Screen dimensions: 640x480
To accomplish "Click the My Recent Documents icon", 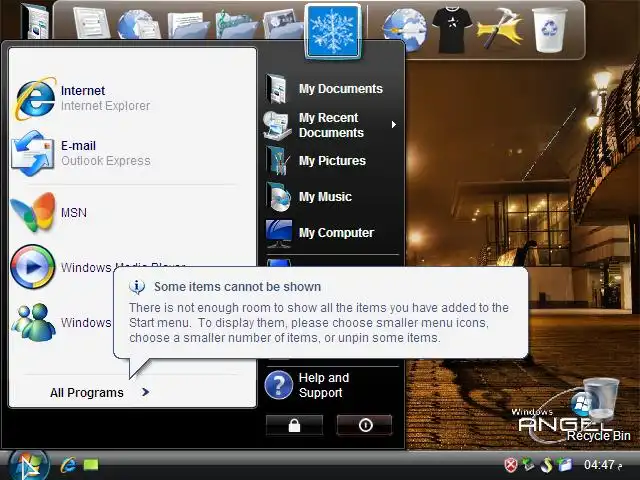I will tap(278, 125).
